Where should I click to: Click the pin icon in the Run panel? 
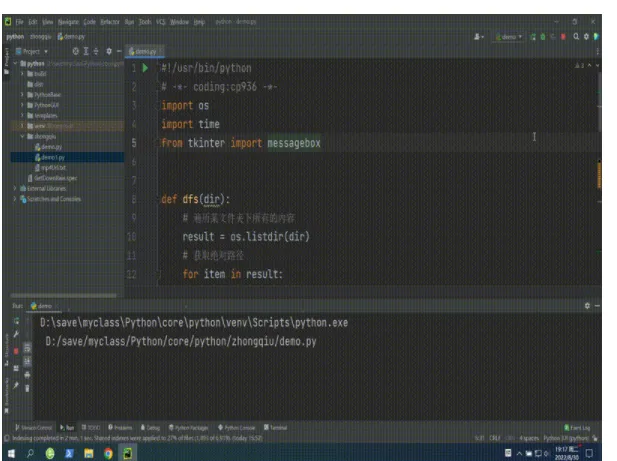(16, 385)
